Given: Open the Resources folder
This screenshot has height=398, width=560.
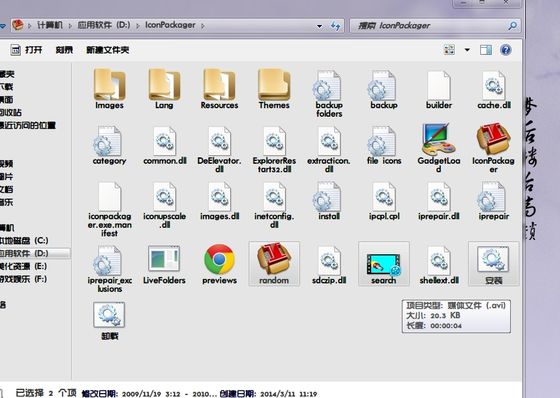Looking at the screenshot, I should (x=219, y=88).
